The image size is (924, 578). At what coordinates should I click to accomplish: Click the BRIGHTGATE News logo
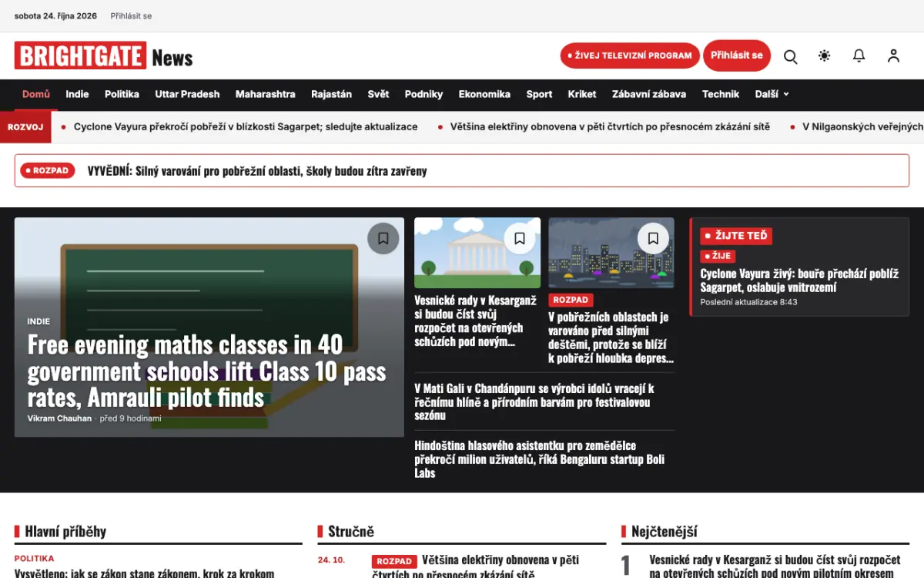pos(103,56)
